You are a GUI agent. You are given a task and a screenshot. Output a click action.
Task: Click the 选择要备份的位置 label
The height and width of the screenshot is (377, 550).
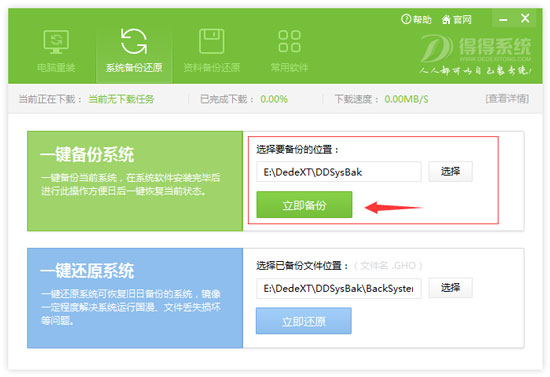click(298, 150)
